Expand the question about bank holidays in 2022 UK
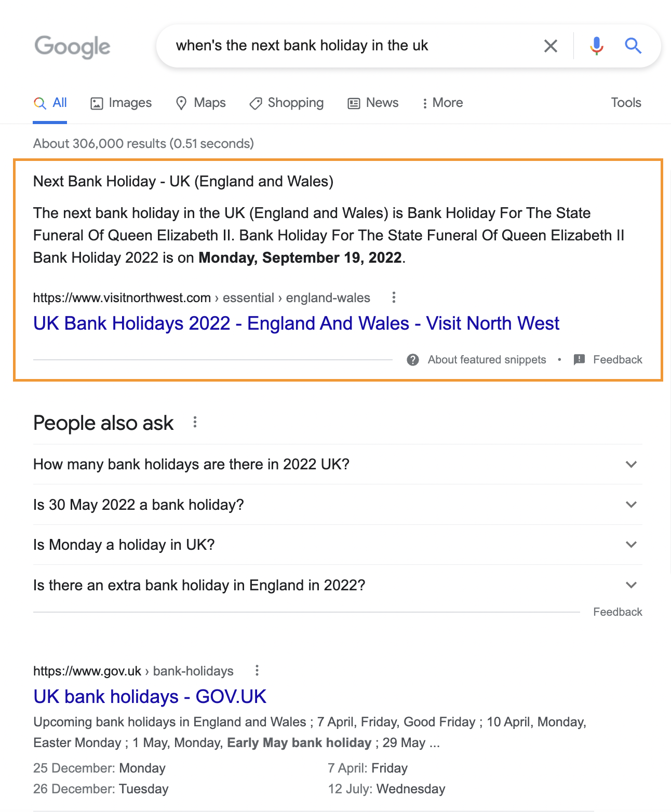Screen dimensions: 671x812 tap(631, 464)
